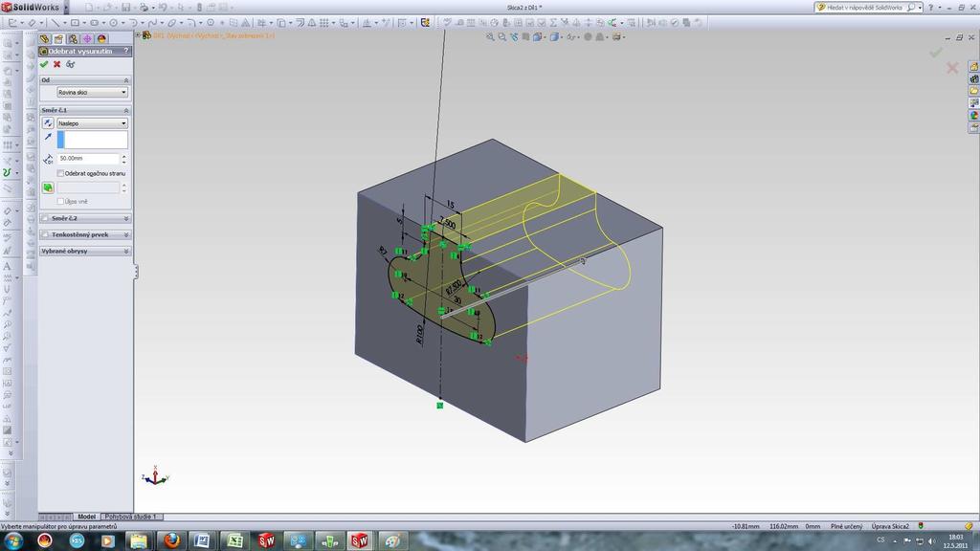
Task: Click the Zoom to Area icon
Action: coord(501,37)
